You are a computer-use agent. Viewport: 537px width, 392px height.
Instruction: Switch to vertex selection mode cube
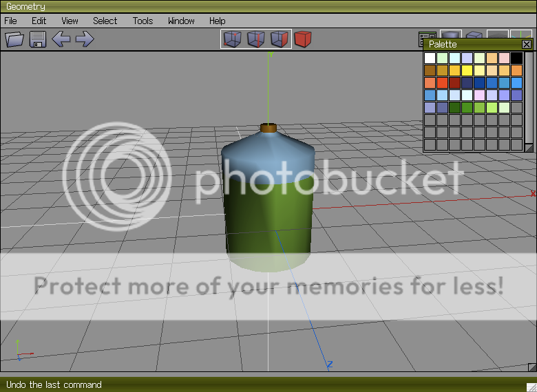(x=233, y=39)
